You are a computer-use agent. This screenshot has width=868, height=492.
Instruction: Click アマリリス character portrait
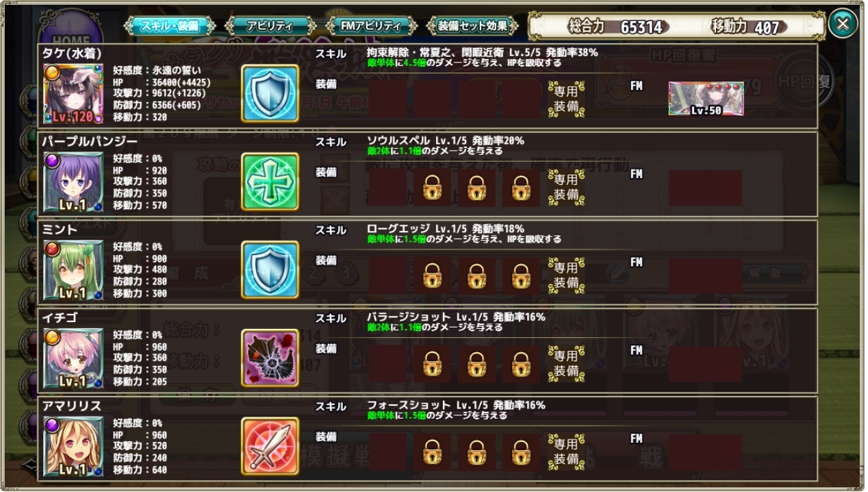click(x=73, y=447)
